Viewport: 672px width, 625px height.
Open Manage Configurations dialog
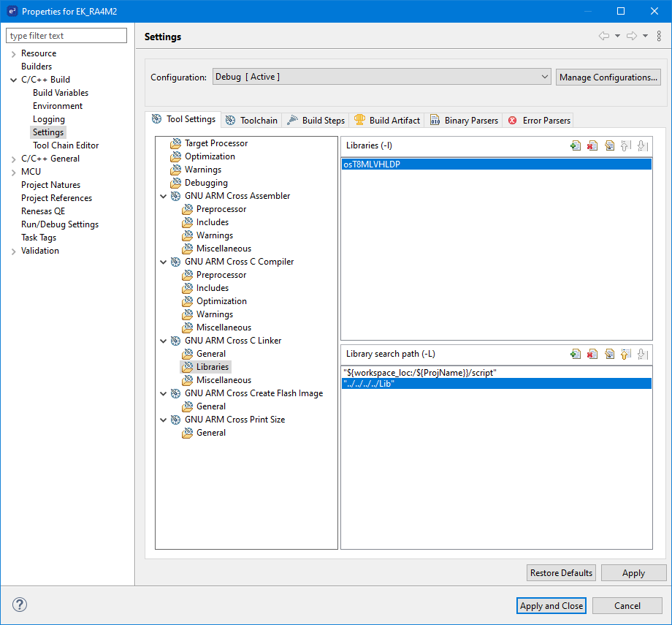click(x=608, y=77)
